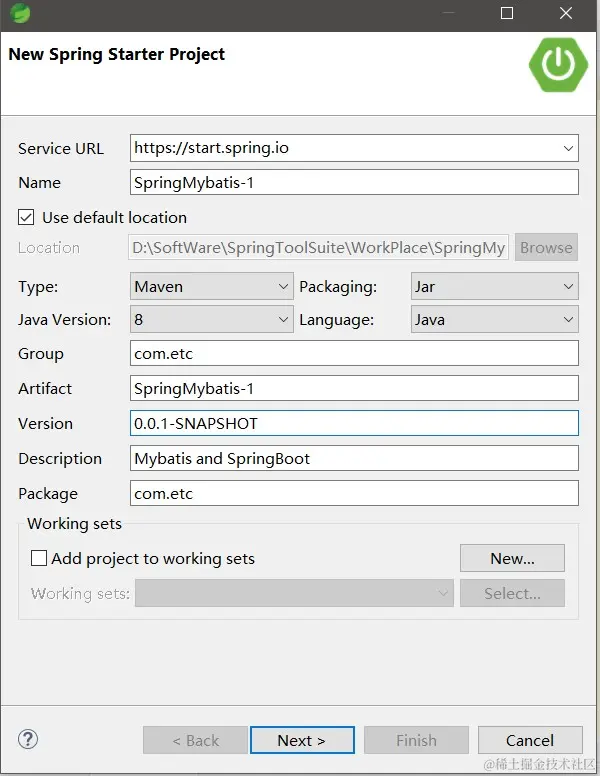Click the Language: label
This screenshot has width=600, height=776.
[x=337, y=320]
